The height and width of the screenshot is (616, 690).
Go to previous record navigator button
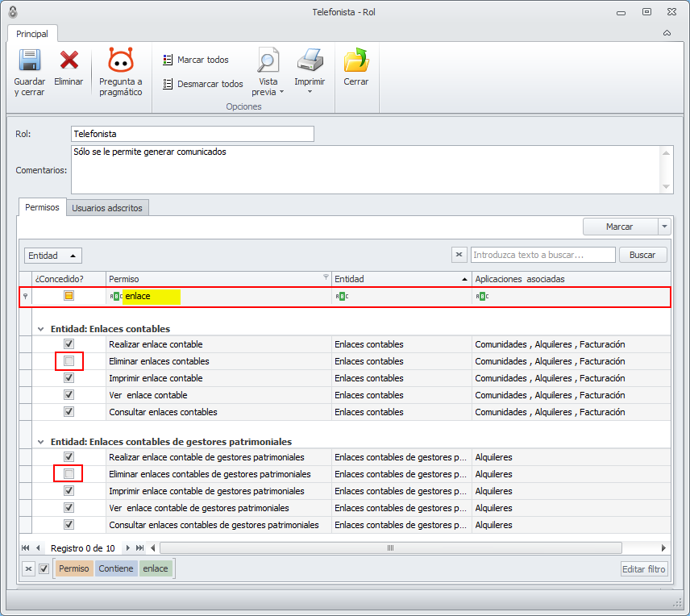38,548
